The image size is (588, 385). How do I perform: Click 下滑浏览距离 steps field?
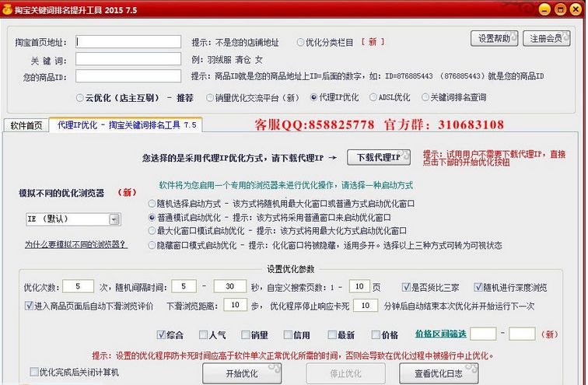(x=235, y=305)
